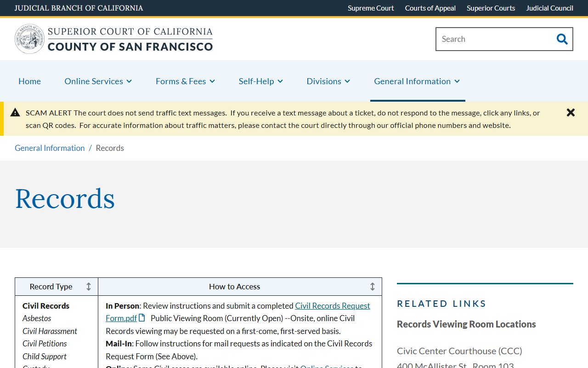The height and width of the screenshot is (368, 588).
Task: Expand the Online Services menu
Action: tap(98, 81)
